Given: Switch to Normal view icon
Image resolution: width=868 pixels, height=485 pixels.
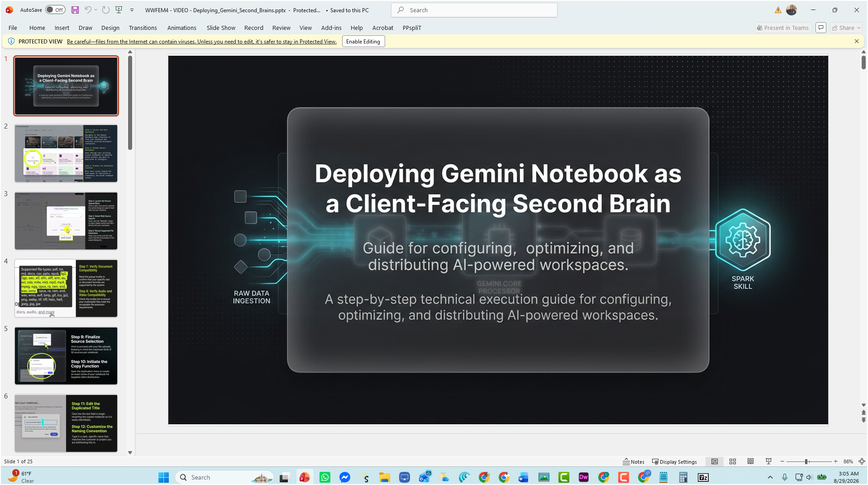Looking at the screenshot, I should pyautogui.click(x=714, y=461).
